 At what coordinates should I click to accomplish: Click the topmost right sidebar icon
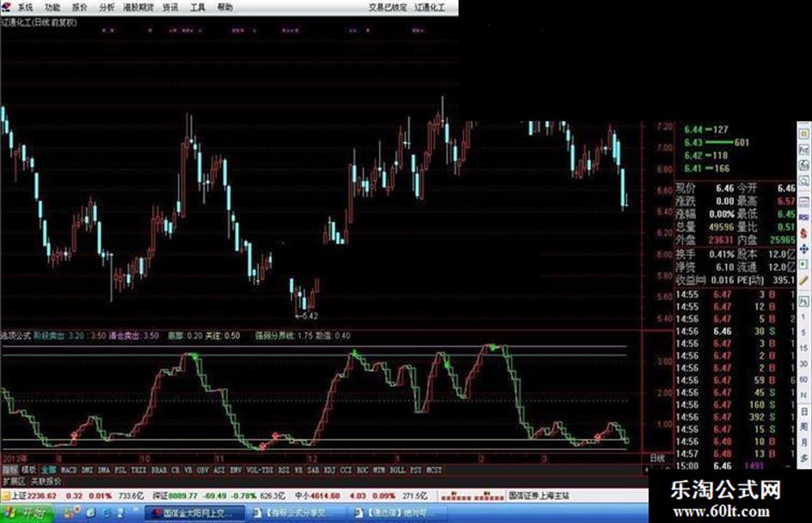[x=804, y=132]
